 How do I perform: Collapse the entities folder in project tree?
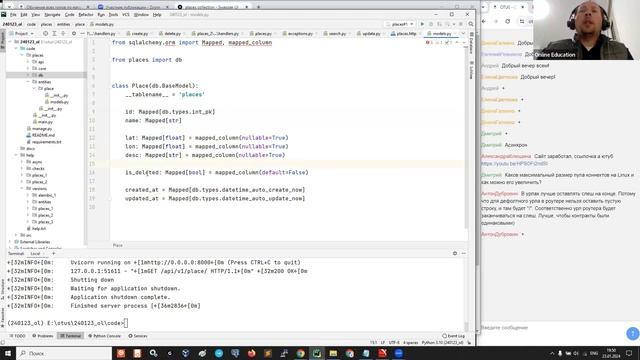click(x=28, y=82)
